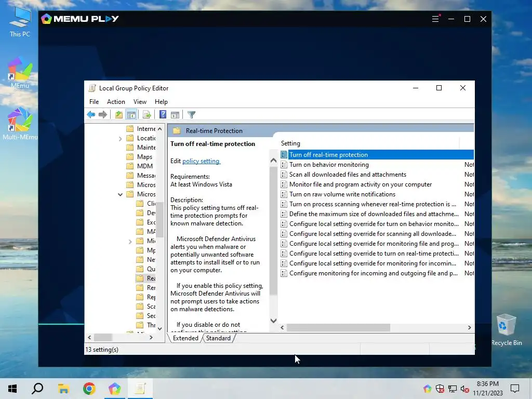Click the network tray icon
The height and width of the screenshot is (399, 532).
coord(453,389)
